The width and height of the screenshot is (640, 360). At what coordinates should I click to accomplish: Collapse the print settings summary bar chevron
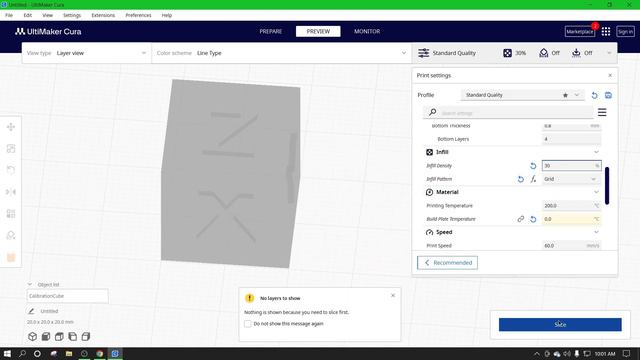(609, 53)
